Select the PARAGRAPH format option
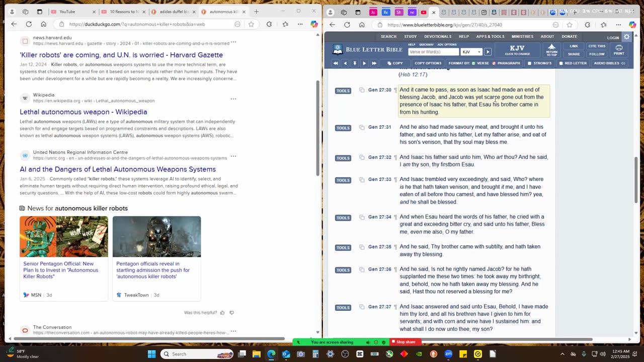Viewport: 644px width, 362px height. [506, 63]
